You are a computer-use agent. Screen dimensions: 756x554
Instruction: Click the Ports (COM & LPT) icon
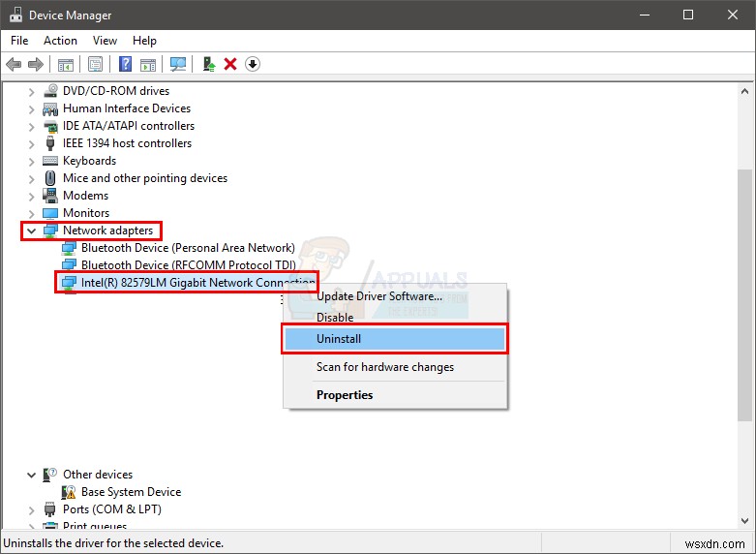point(50,509)
